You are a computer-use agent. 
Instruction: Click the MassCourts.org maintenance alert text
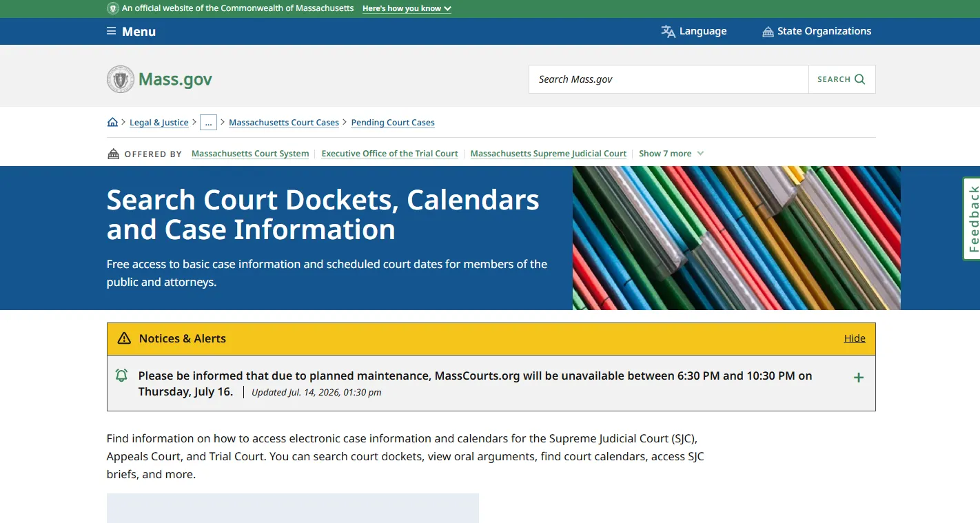click(x=476, y=384)
